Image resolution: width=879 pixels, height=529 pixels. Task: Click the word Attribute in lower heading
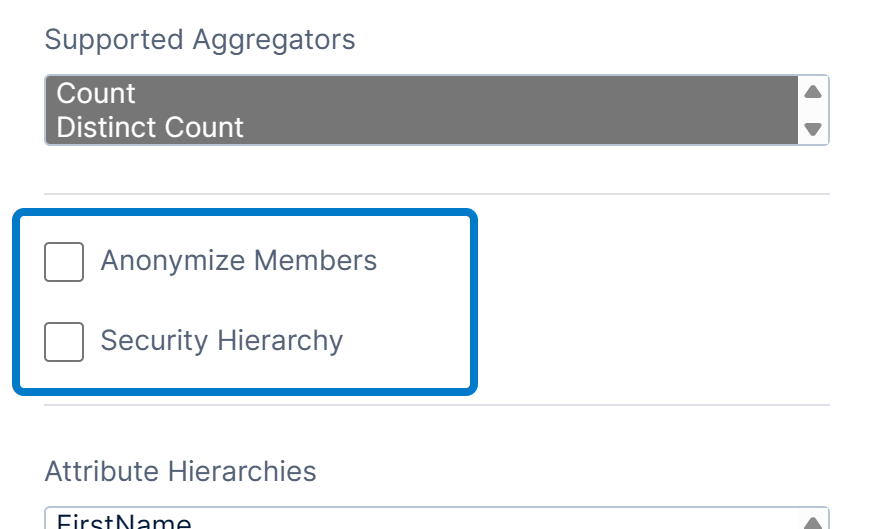pos(102,470)
